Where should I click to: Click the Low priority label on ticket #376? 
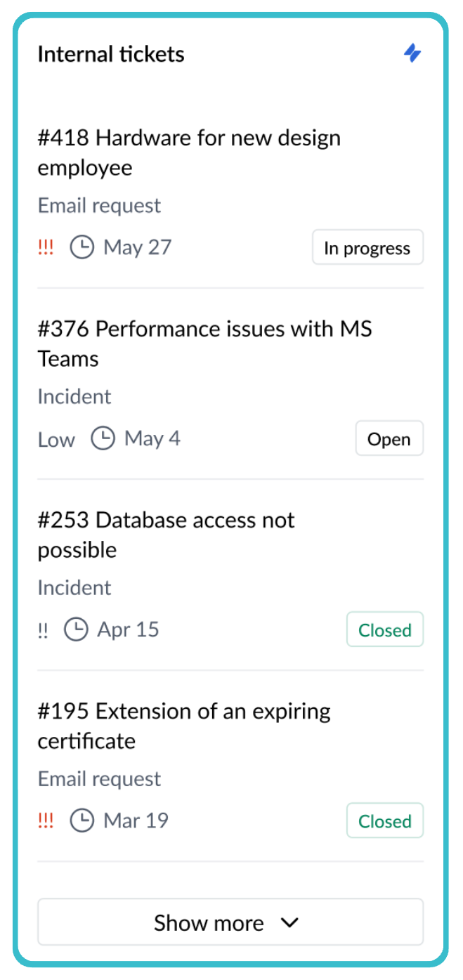pos(56,439)
